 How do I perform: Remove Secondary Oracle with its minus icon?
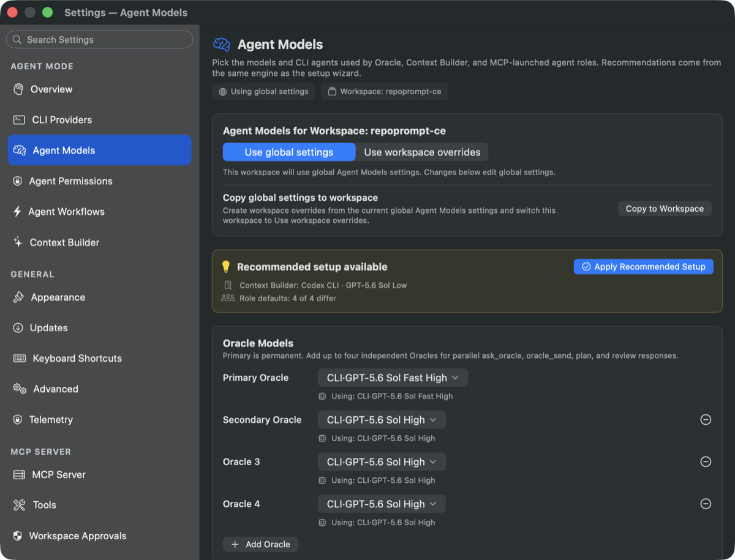coord(706,420)
